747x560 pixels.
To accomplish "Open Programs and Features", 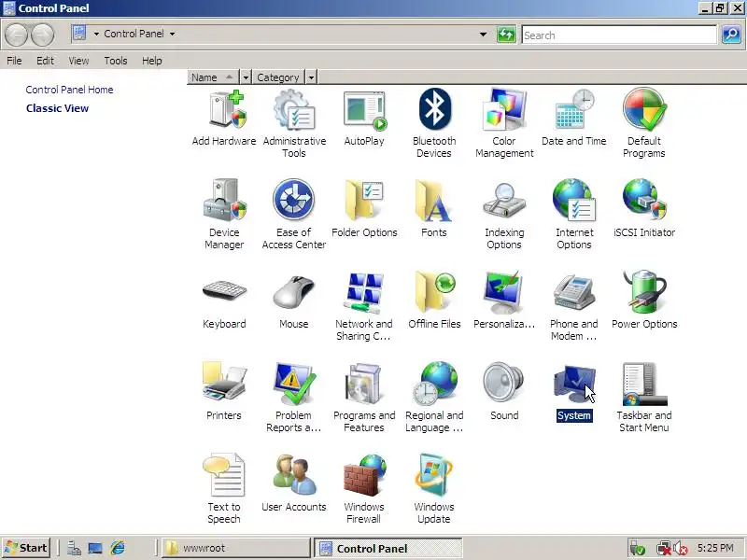I will point(364,398).
